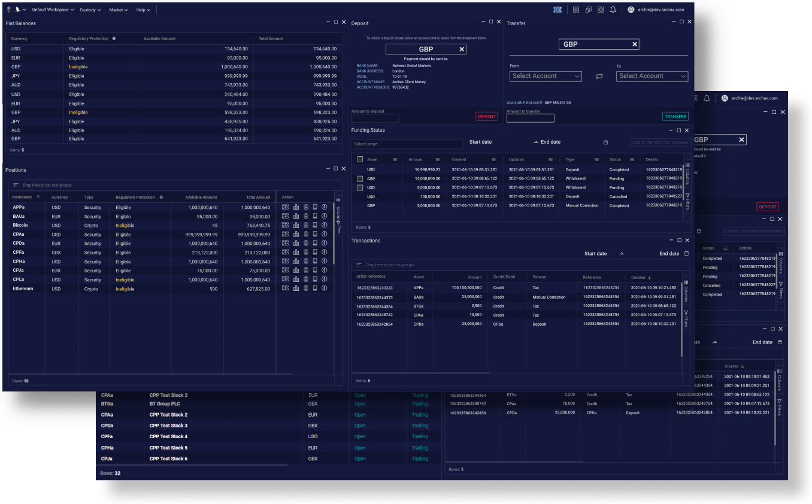Open Updated column menu in Funding Status
This screenshot has width=812, height=504.
[x=551, y=160]
